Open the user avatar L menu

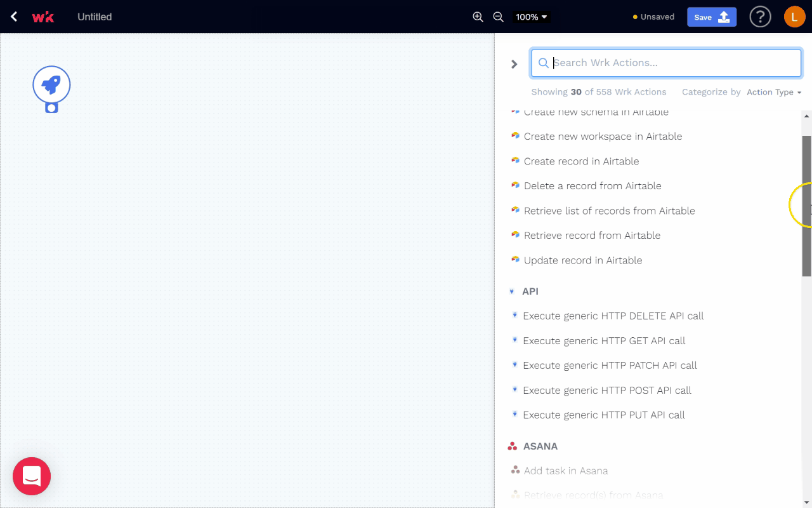click(x=794, y=17)
